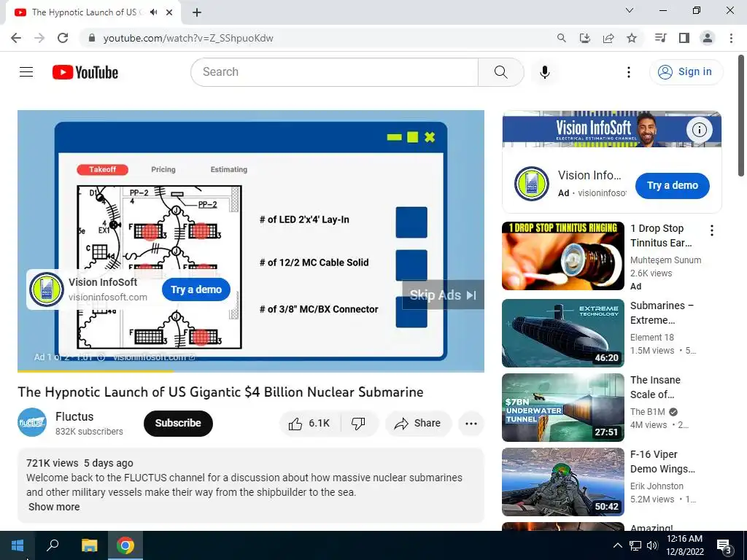Viewport: 747px width, 560px height.
Task: Click the page vertical scrollbar
Action: (741, 116)
